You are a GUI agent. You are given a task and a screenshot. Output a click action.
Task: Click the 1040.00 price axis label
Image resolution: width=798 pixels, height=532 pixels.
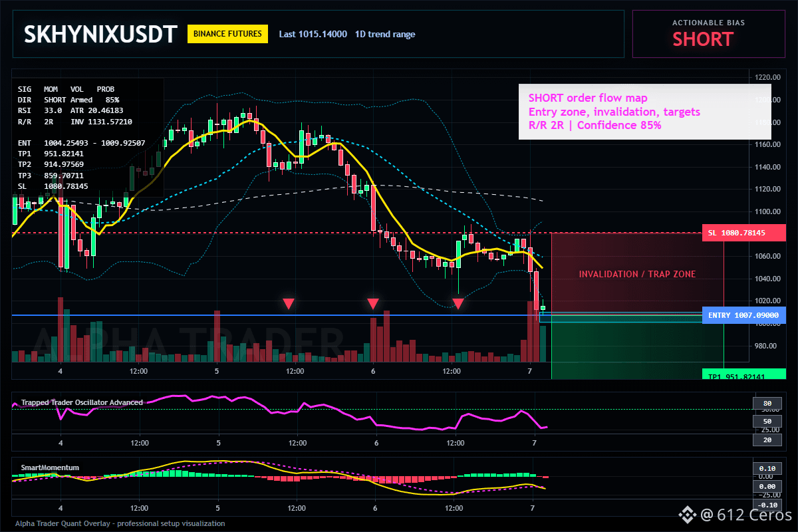(768, 279)
